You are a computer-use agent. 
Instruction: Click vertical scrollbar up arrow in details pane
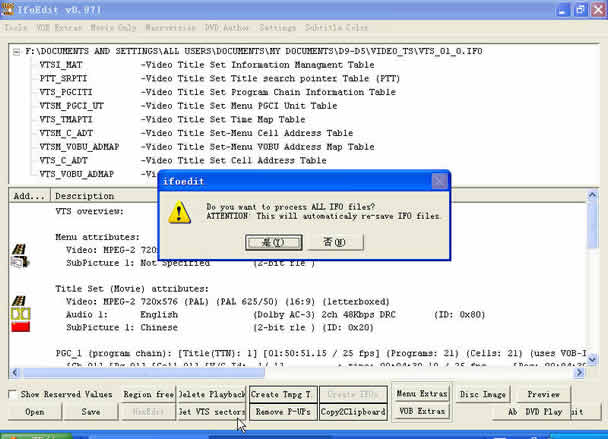pos(592,195)
